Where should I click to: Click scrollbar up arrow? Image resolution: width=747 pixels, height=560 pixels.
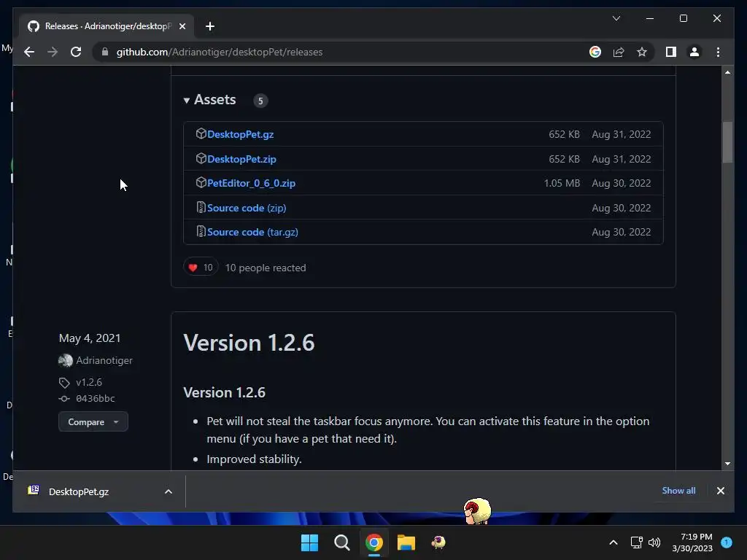click(727, 72)
